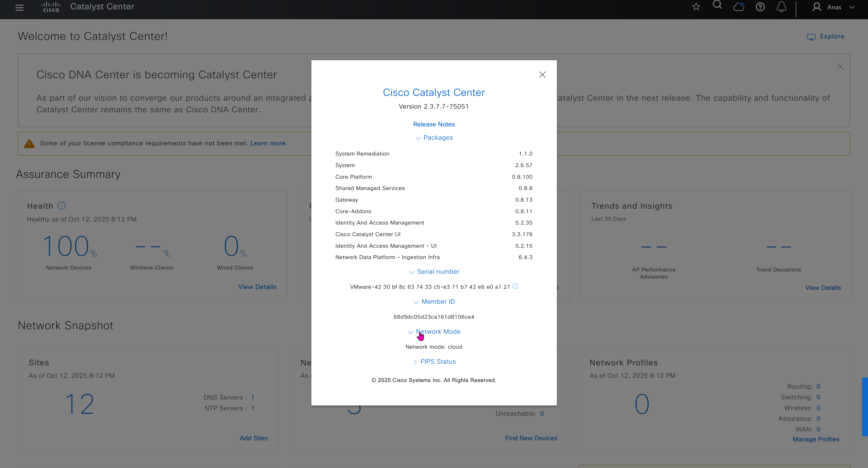868x468 pixels.
Task: Click the cloud status icon
Action: pos(739,7)
